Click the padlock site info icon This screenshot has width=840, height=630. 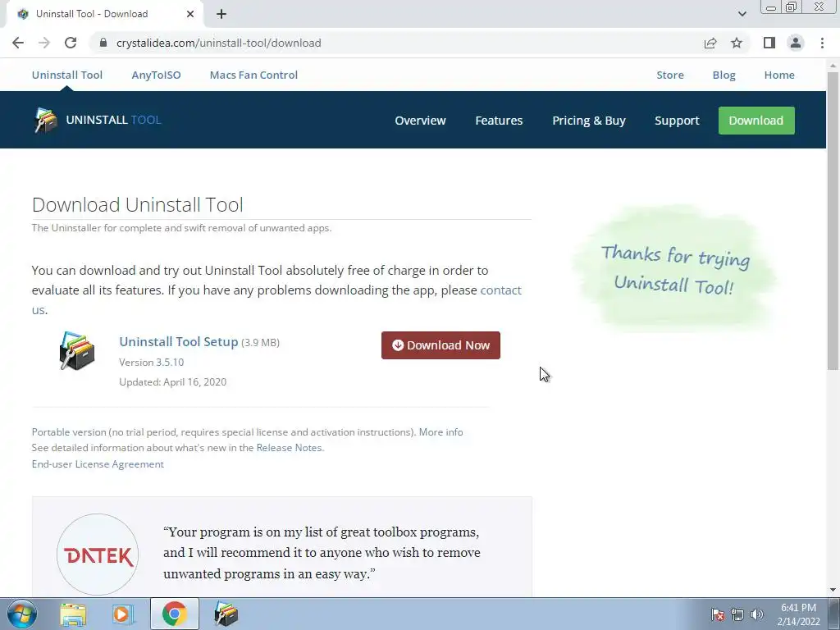(103, 43)
